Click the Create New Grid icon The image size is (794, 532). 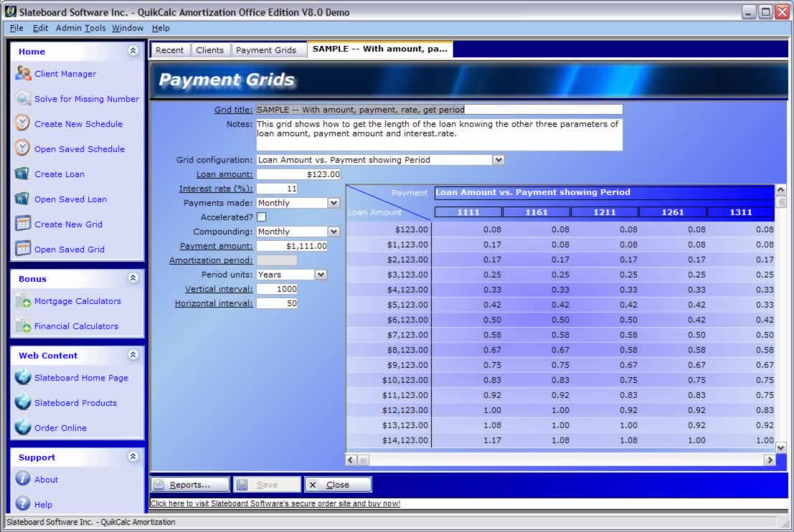click(x=23, y=224)
